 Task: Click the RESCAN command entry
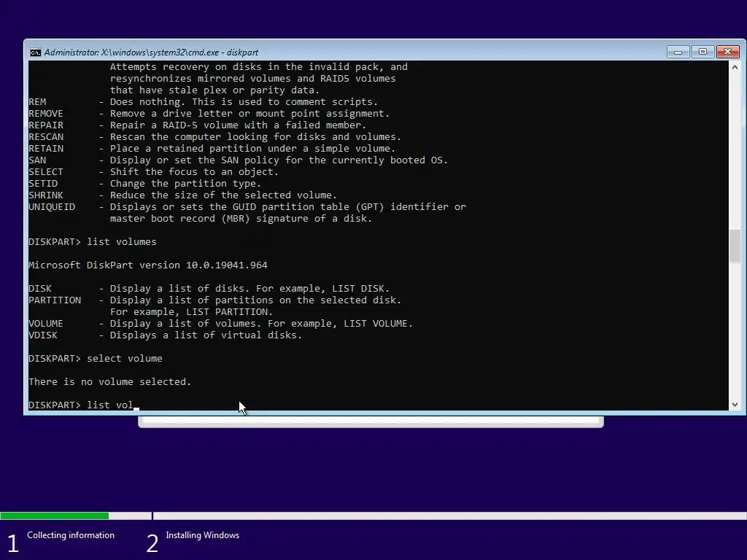pos(215,136)
